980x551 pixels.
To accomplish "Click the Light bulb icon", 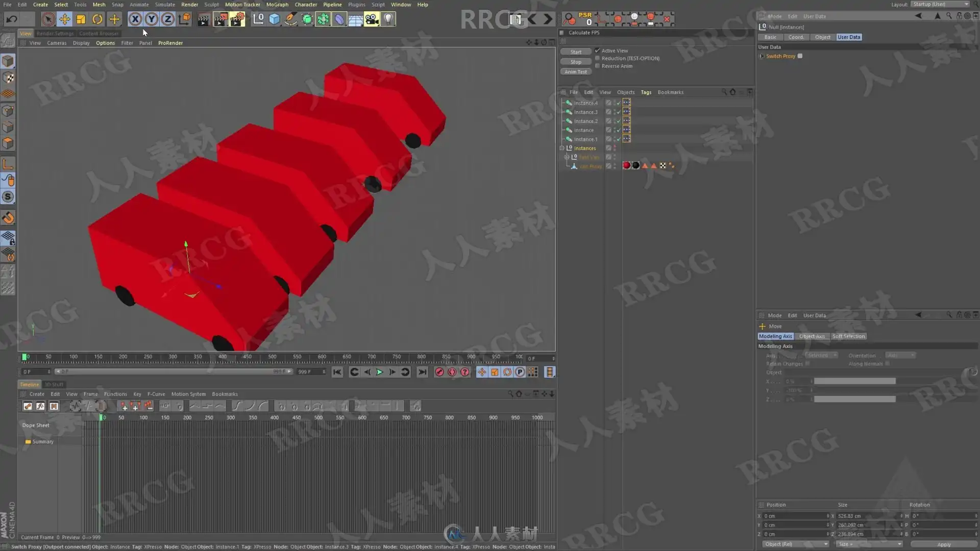I will pos(388,19).
